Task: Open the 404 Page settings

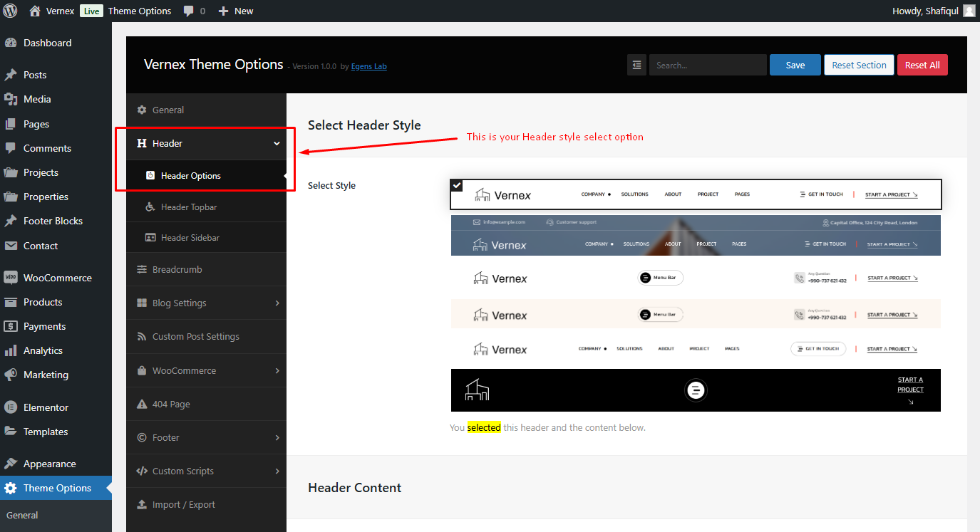Action: pyautogui.click(x=206, y=404)
